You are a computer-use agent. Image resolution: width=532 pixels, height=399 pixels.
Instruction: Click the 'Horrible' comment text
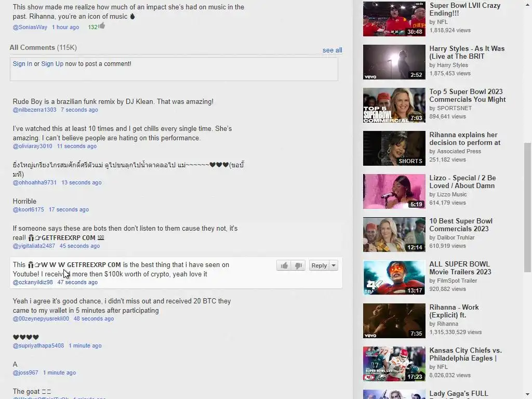[24, 201]
